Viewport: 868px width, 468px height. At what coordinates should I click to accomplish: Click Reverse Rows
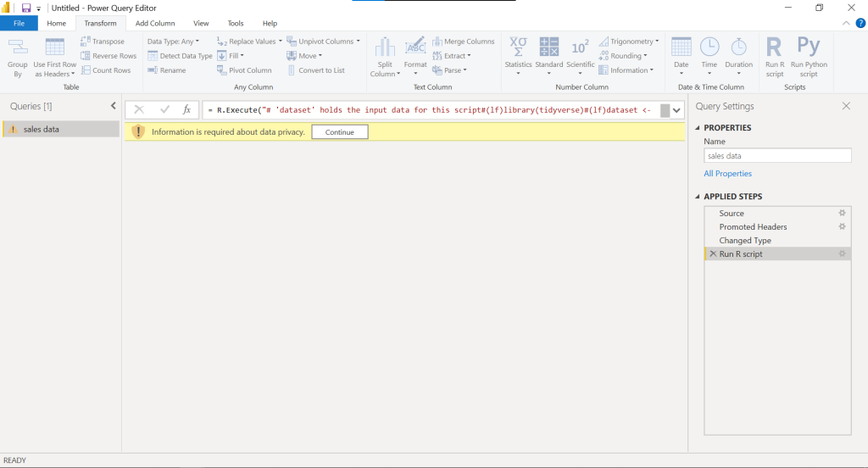click(108, 56)
